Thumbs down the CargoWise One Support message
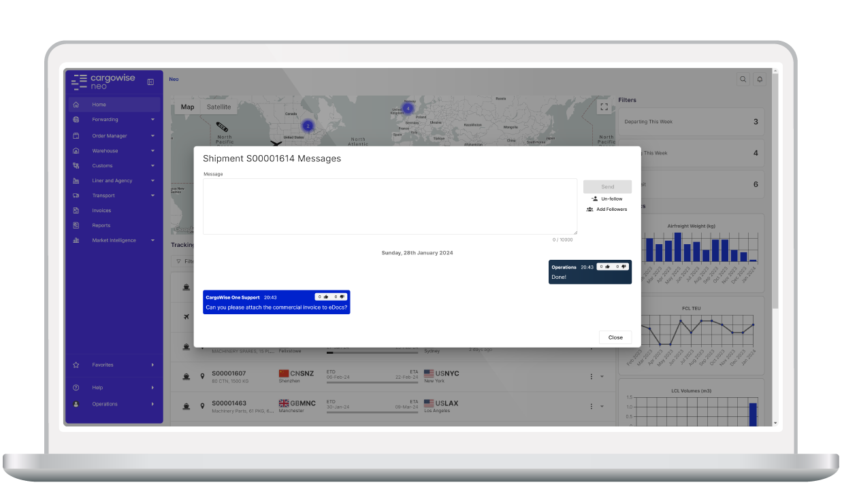Viewport: 842px width, 504px height. pos(342,297)
